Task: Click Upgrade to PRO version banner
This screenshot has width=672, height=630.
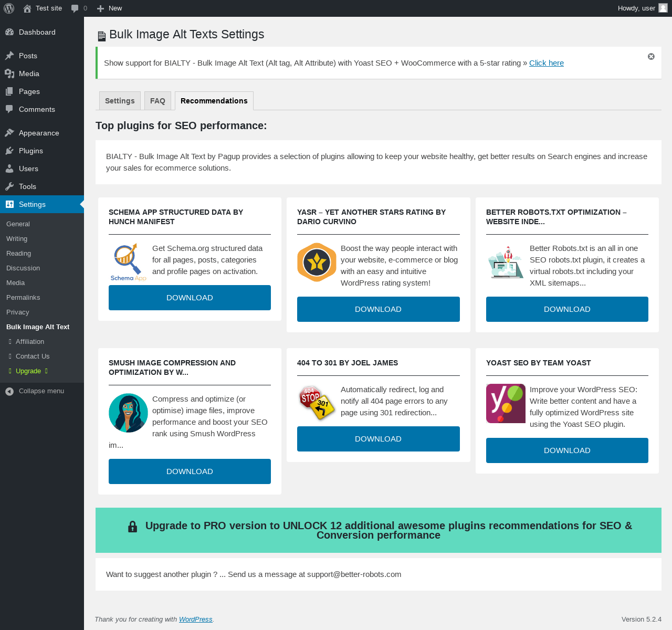Action: click(x=379, y=530)
